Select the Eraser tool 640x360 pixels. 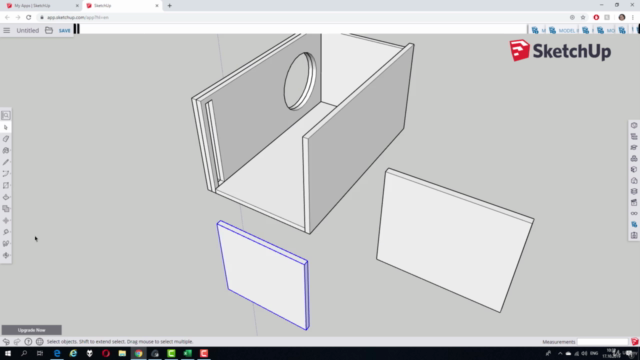[x=6, y=139]
